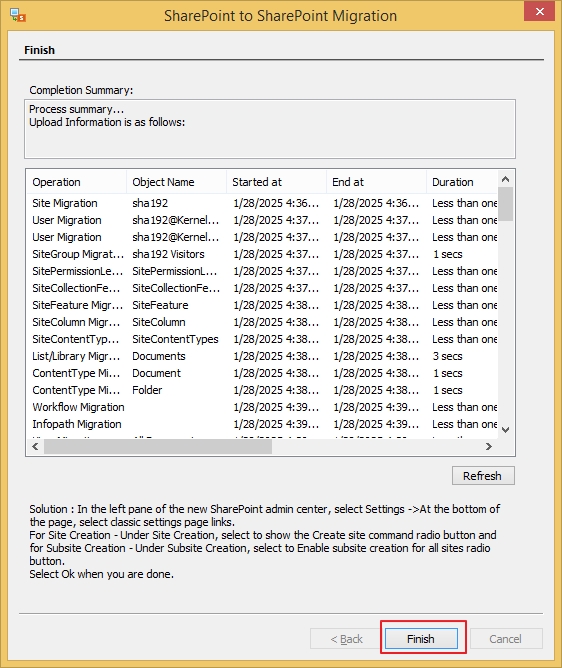
Task: Click the horizontal scrollbar left arrow
Action: tap(35, 446)
